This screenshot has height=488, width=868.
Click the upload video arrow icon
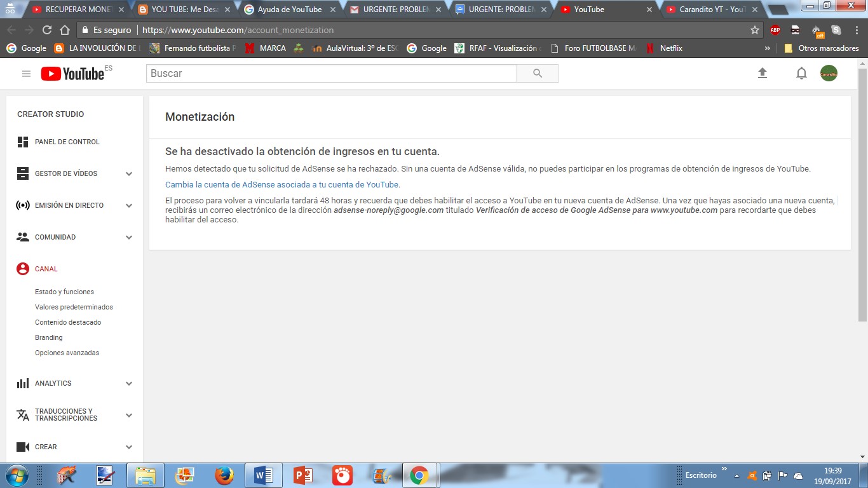(763, 74)
